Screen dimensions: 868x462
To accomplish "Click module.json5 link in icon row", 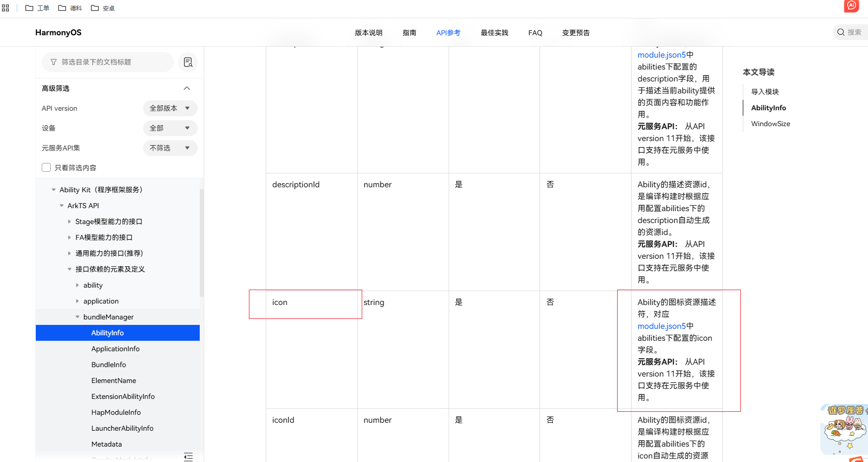I will (661, 326).
